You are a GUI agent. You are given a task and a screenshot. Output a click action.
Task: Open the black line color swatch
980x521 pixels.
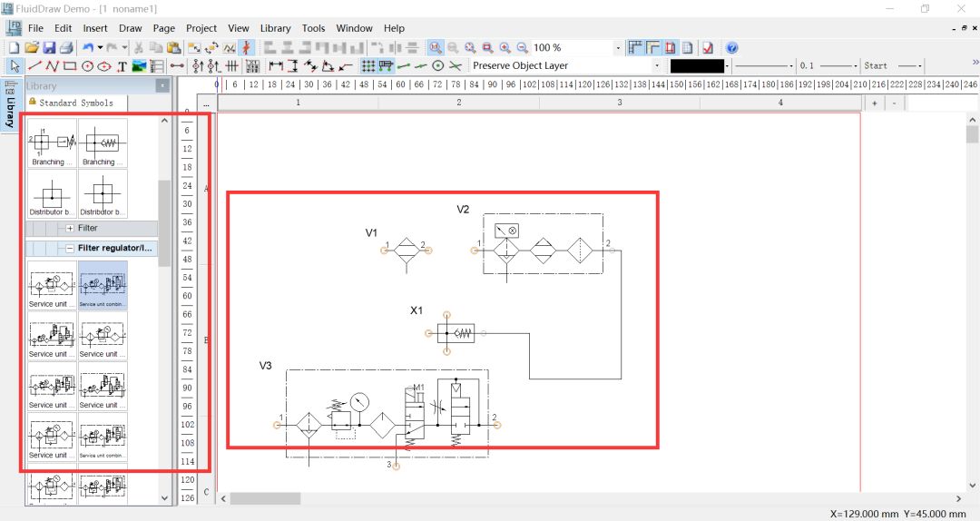(697, 66)
